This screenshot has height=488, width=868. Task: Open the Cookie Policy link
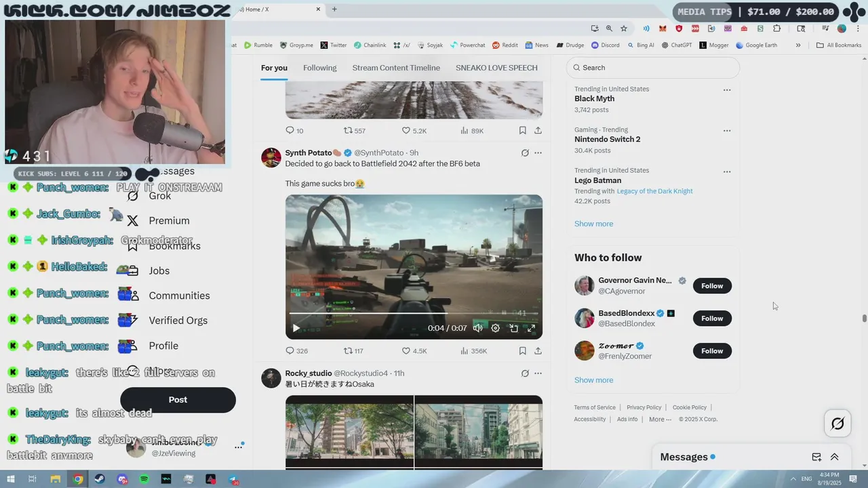tap(689, 407)
